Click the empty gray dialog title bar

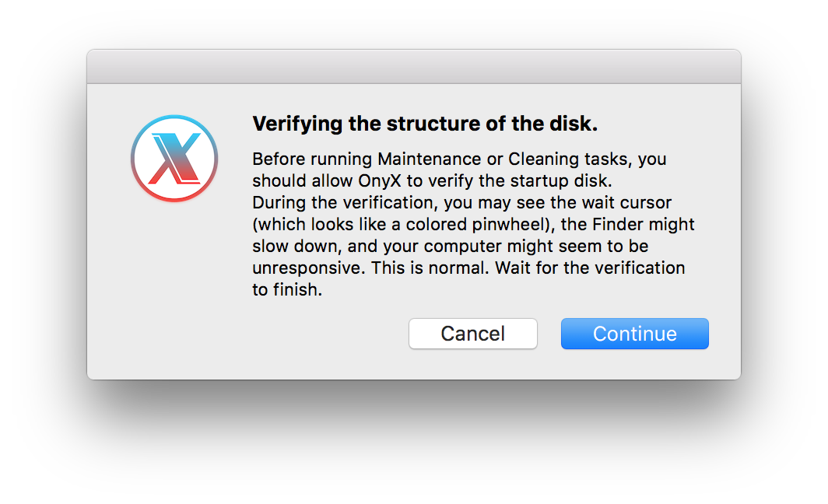414,66
